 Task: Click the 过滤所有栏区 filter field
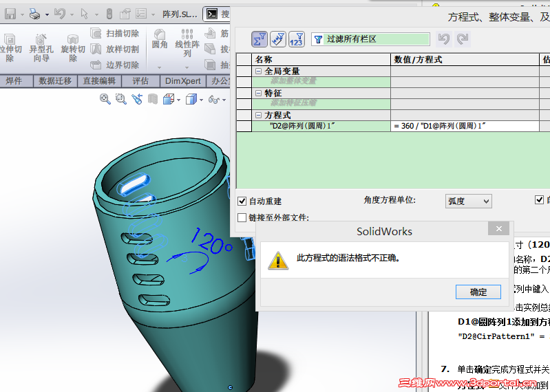point(370,39)
